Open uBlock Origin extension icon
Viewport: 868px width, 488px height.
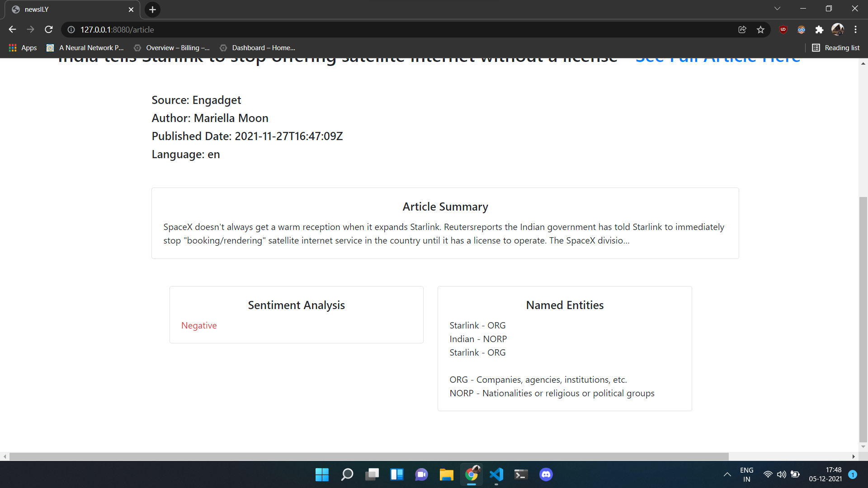point(783,29)
